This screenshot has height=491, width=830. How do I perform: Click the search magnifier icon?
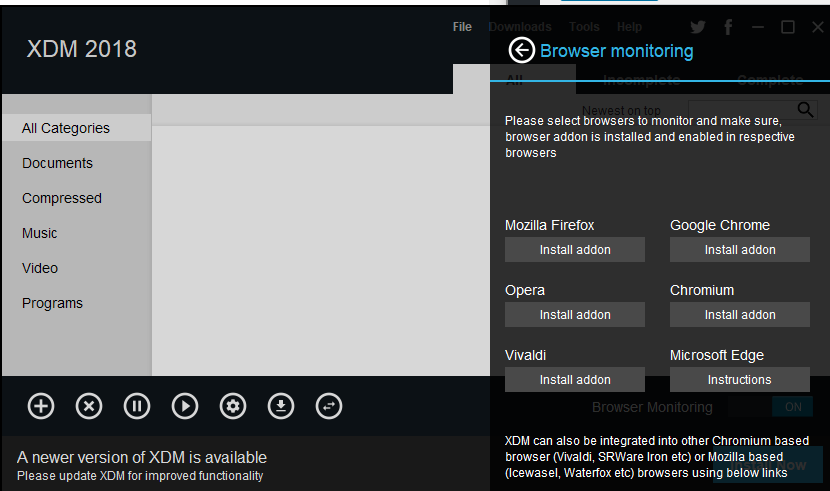805,110
